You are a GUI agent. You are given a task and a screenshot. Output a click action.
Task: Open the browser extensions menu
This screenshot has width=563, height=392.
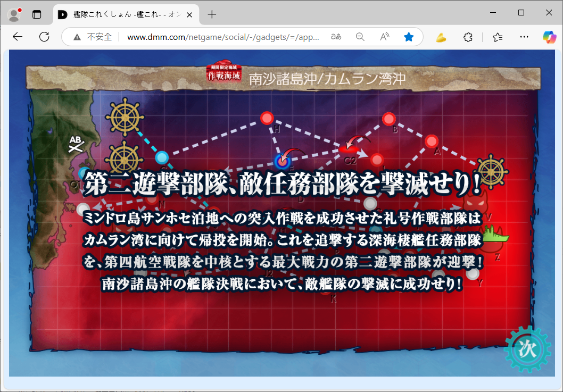pyautogui.click(x=468, y=37)
